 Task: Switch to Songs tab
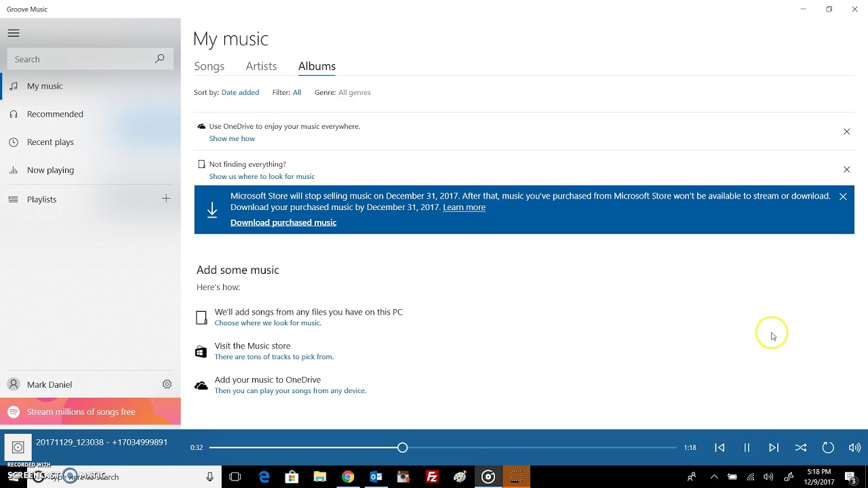point(209,66)
